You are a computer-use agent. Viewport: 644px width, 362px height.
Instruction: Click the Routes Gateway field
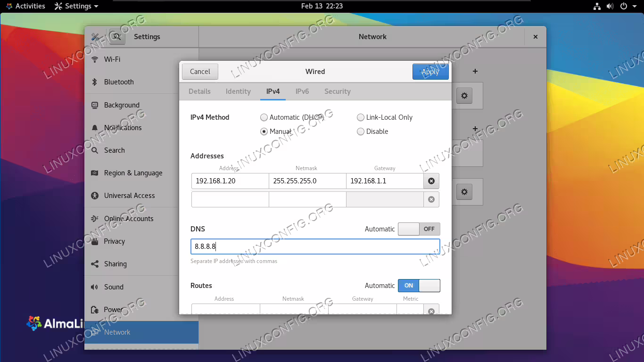[363, 310]
